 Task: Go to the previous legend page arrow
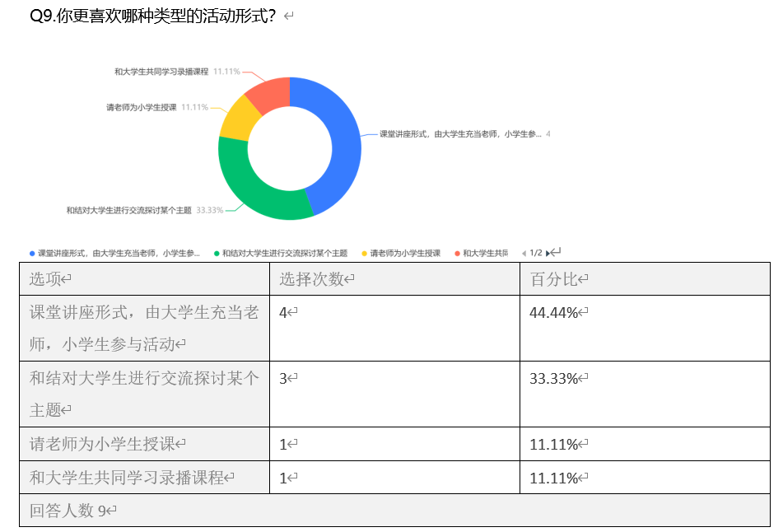524,253
